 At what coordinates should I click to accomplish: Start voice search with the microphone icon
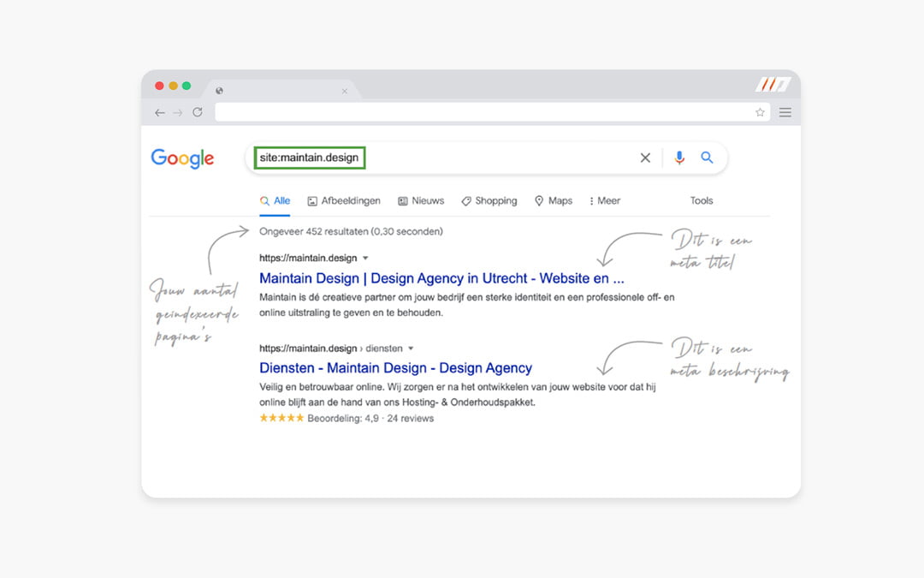click(x=679, y=158)
